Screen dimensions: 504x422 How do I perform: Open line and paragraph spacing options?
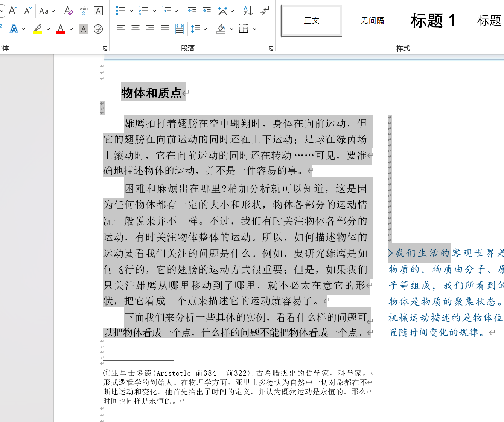tap(196, 29)
